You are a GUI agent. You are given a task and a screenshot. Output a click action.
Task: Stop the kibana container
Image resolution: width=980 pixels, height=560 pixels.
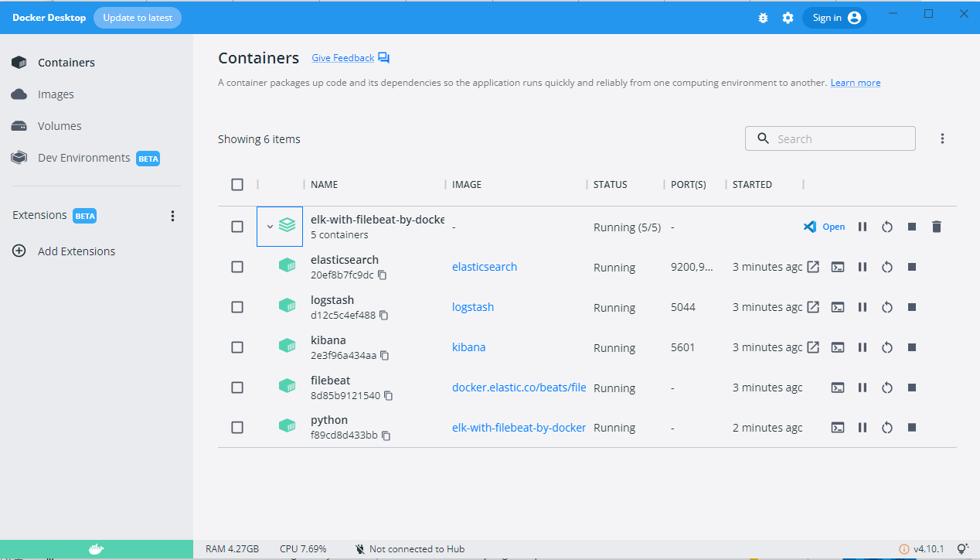tap(912, 347)
